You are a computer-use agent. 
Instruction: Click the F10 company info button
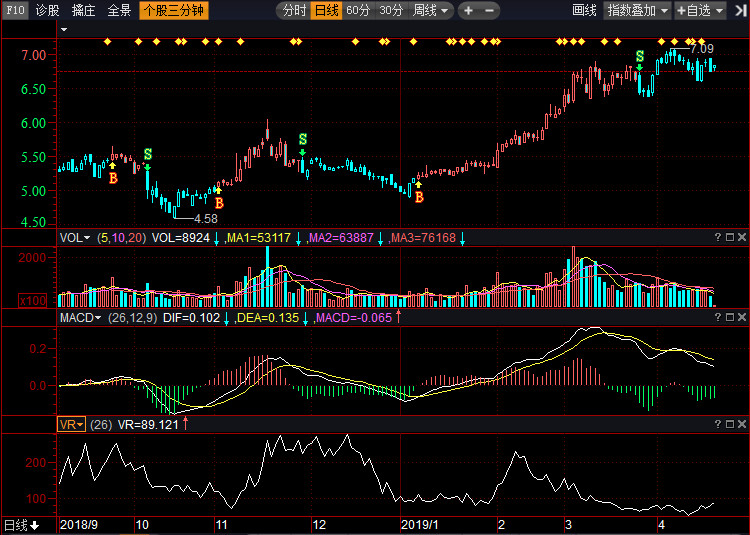click(x=16, y=11)
